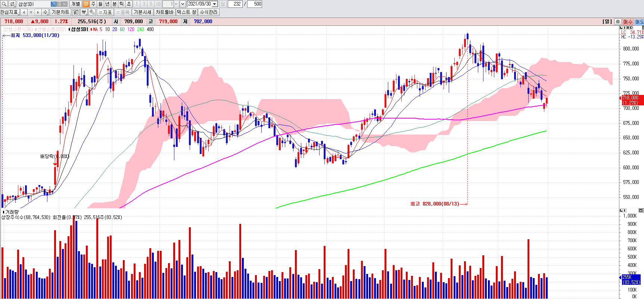The width and height of the screenshot is (644, 299).
Task: Click the 232 candle count field
Action: click(x=235, y=4)
